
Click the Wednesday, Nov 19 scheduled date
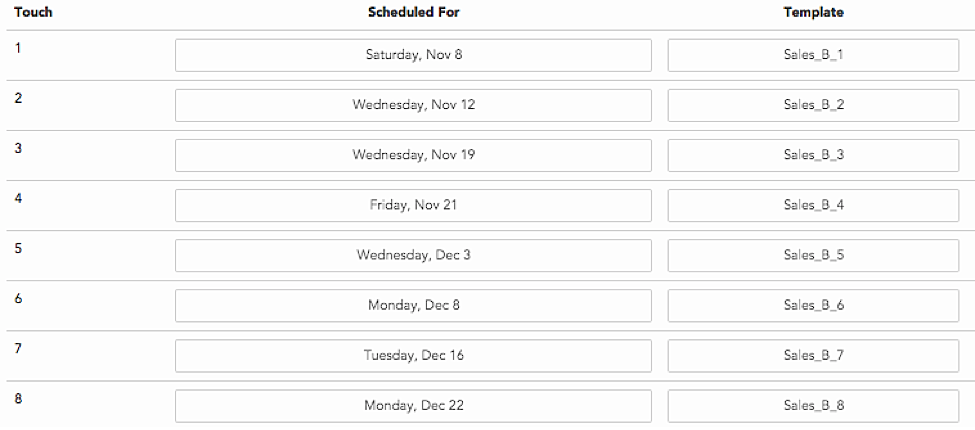[414, 155]
